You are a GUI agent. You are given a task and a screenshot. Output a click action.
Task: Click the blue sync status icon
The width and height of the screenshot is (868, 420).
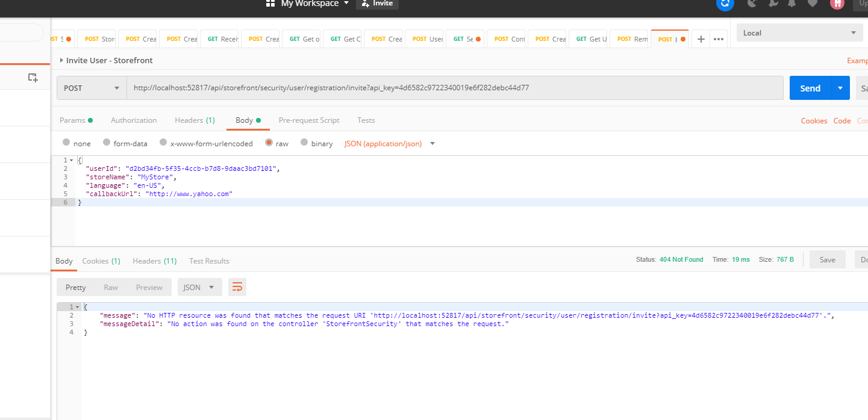tap(725, 3)
